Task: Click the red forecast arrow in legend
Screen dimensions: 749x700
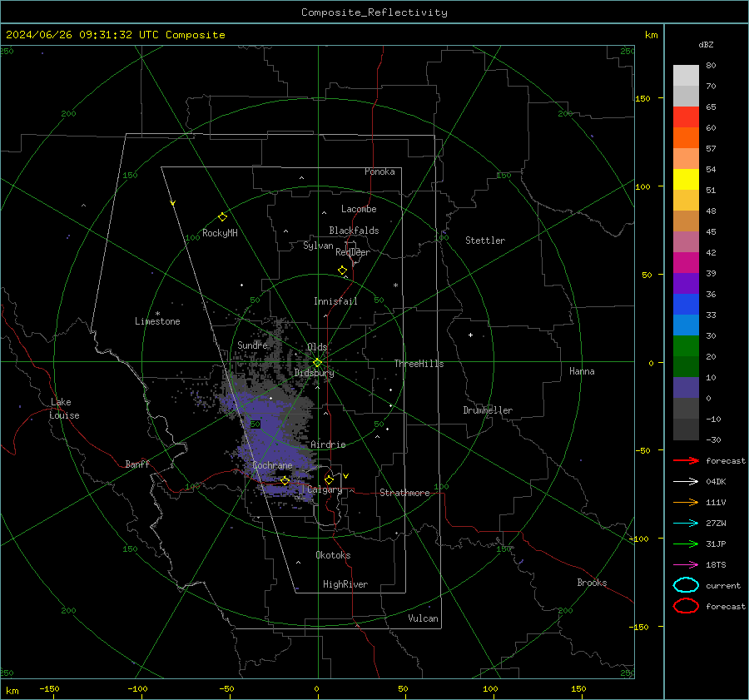Action: [x=686, y=460]
